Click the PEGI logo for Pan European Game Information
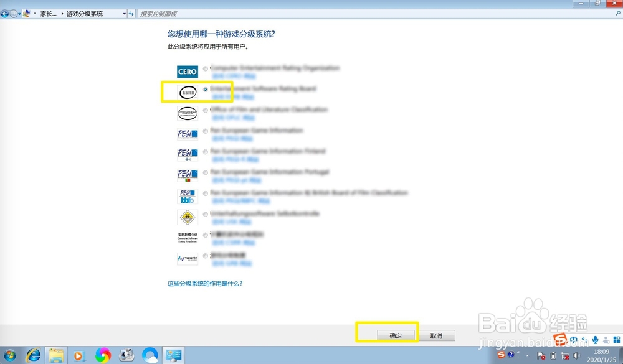The image size is (623, 364). click(188, 134)
